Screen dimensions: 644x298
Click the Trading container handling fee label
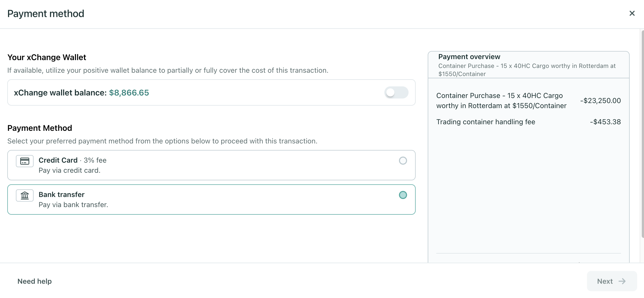pyautogui.click(x=486, y=122)
